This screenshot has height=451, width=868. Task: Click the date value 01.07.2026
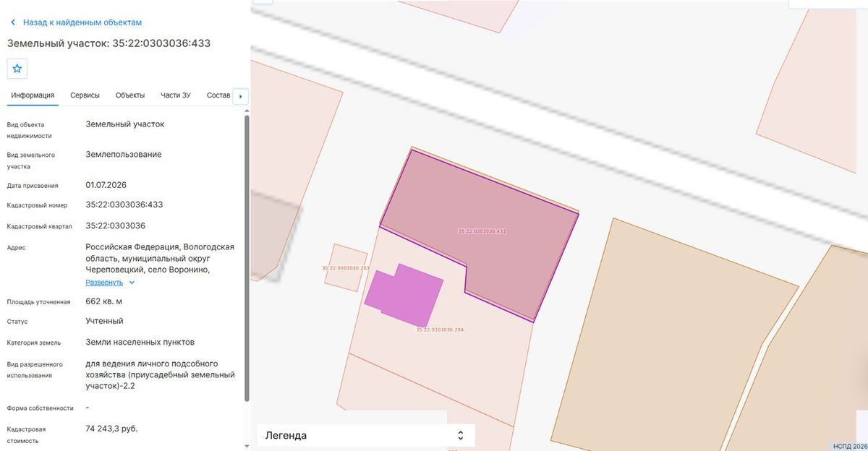[106, 185]
